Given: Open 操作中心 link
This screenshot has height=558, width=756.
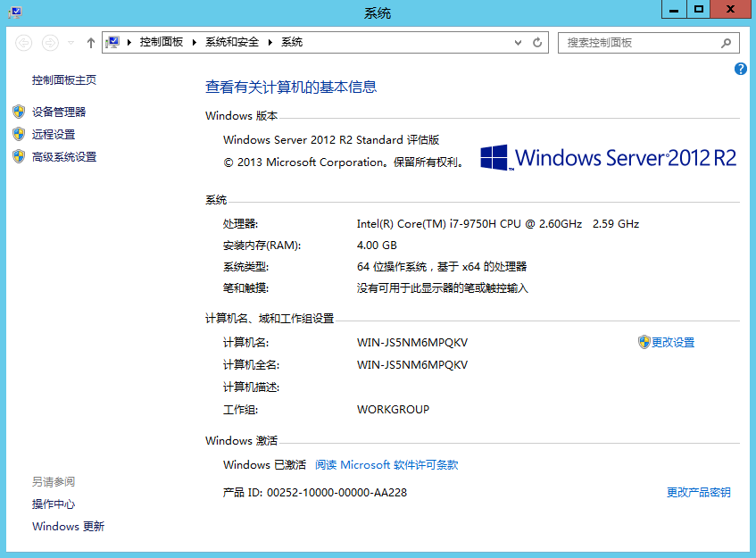Looking at the screenshot, I should tap(54, 504).
